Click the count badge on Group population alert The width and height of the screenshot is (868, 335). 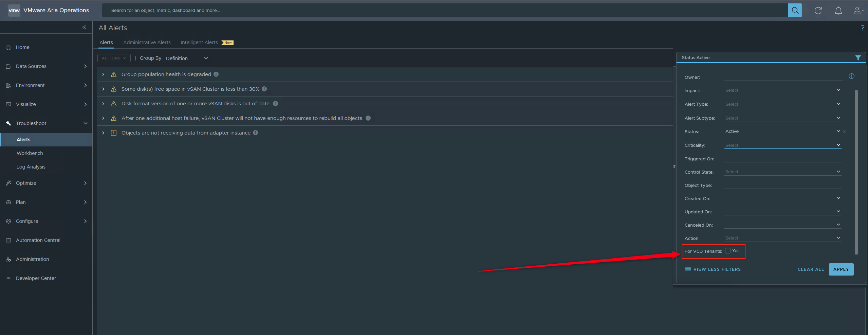(216, 74)
